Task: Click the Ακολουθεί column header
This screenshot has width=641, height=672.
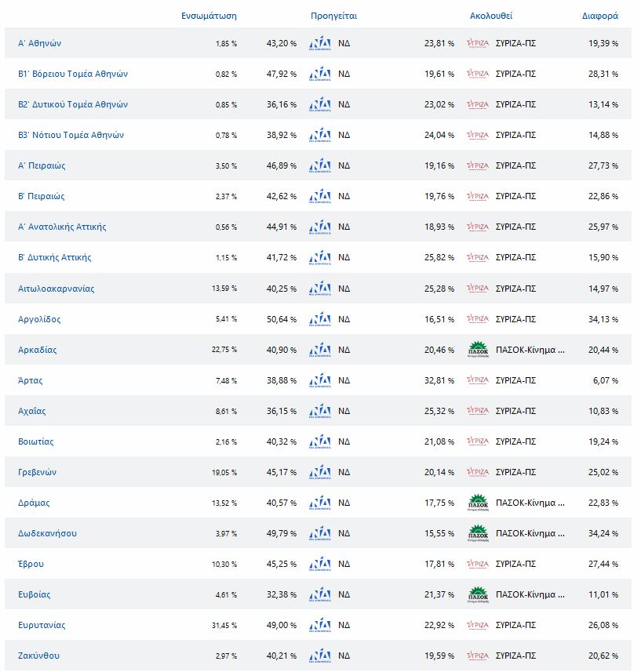Action: coord(491,16)
